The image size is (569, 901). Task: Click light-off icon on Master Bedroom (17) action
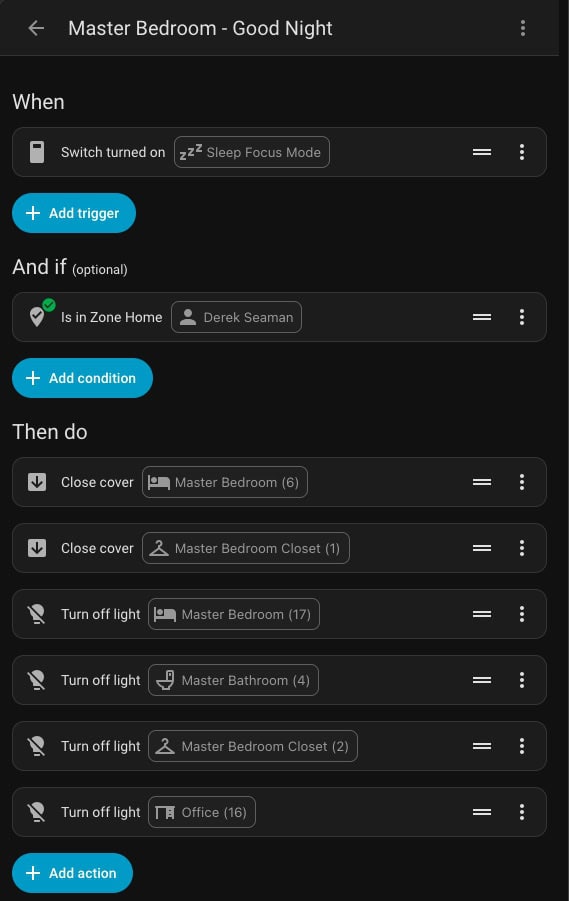point(37,614)
